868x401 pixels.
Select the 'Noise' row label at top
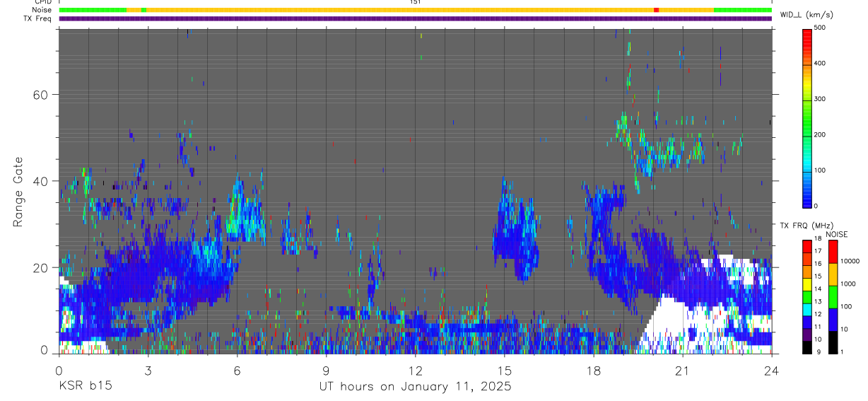tap(42, 10)
